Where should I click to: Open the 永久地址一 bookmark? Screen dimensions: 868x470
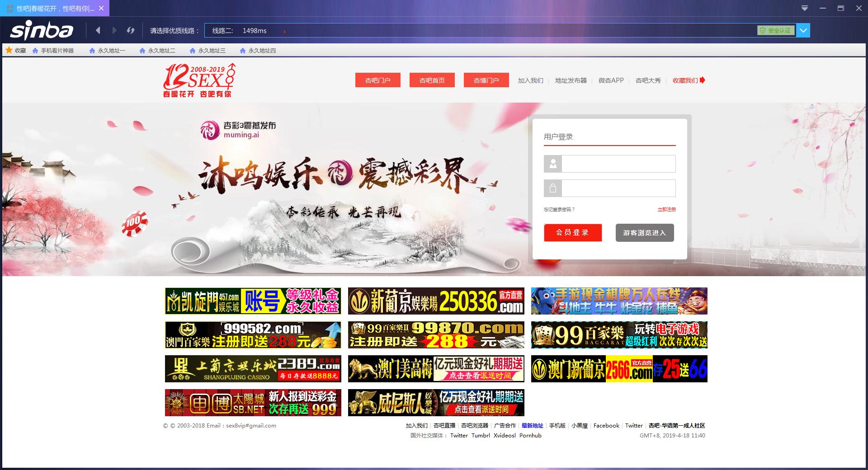pyautogui.click(x=108, y=50)
